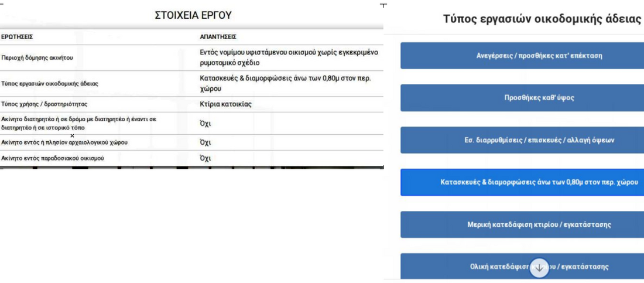Click the 'Τύπος χρήσης / δραστηριότητας' row
This screenshot has width=644, height=283.
click(44, 104)
